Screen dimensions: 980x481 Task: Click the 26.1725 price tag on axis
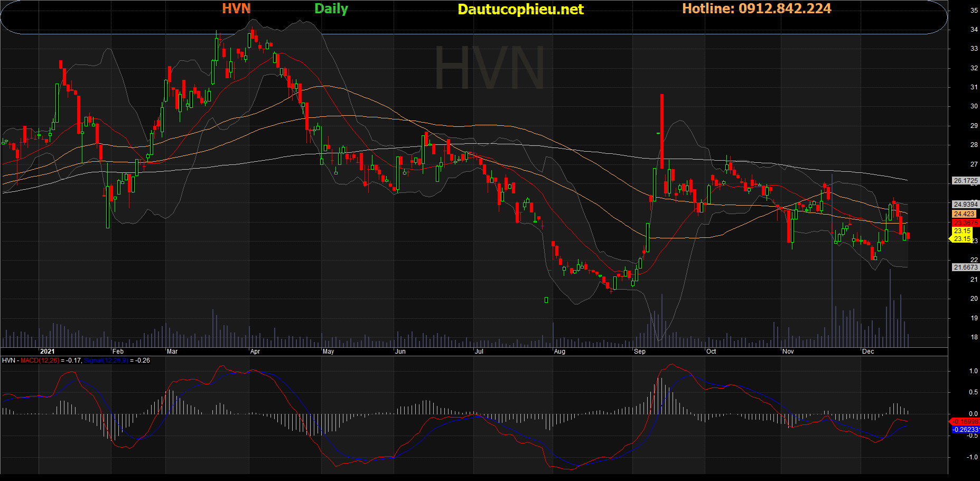tap(965, 181)
